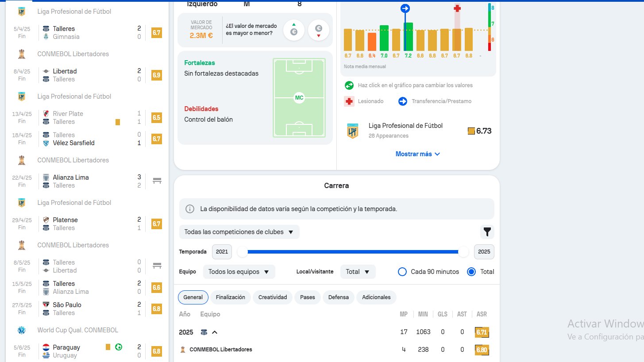Open the Todos los equipos dropdown
Screen dimensions: 644x362
[239, 272]
